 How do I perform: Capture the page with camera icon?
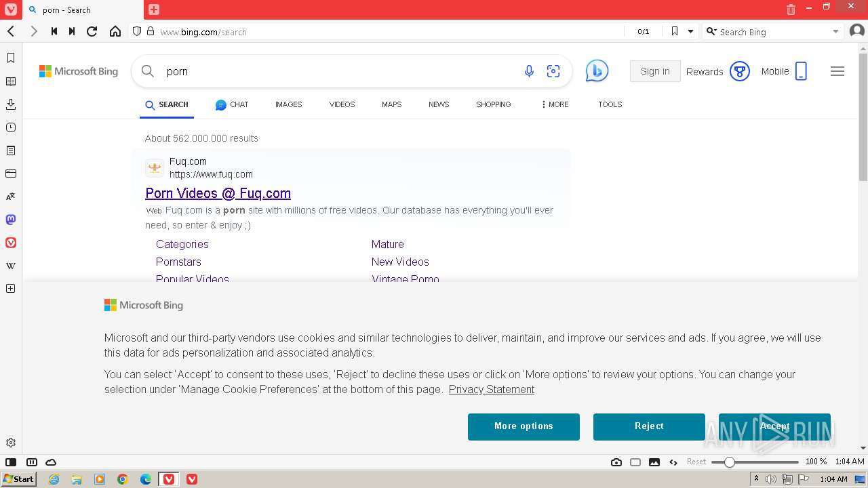click(x=616, y=462)
